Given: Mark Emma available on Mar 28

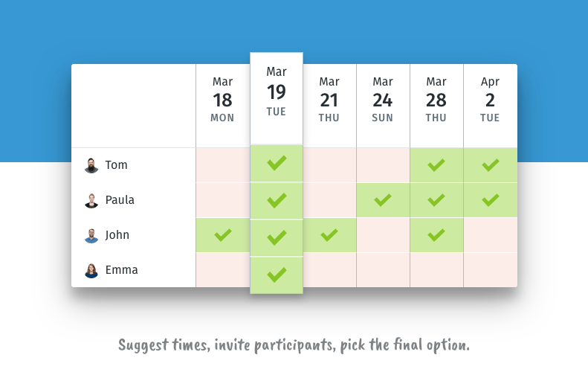Looking at the screenshot, I should point(436,270).
